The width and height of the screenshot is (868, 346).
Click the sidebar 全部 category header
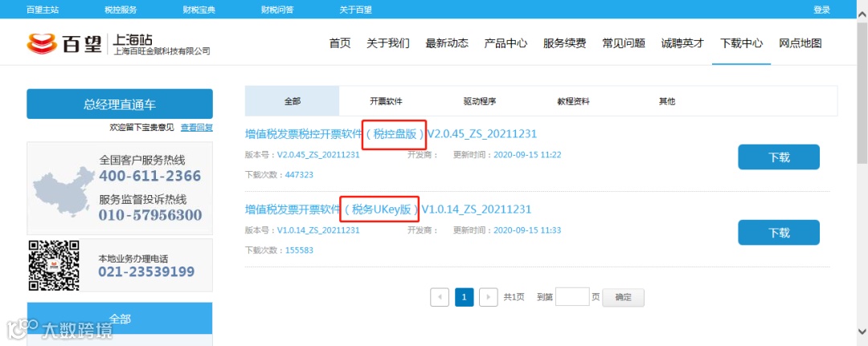[120, 319]
